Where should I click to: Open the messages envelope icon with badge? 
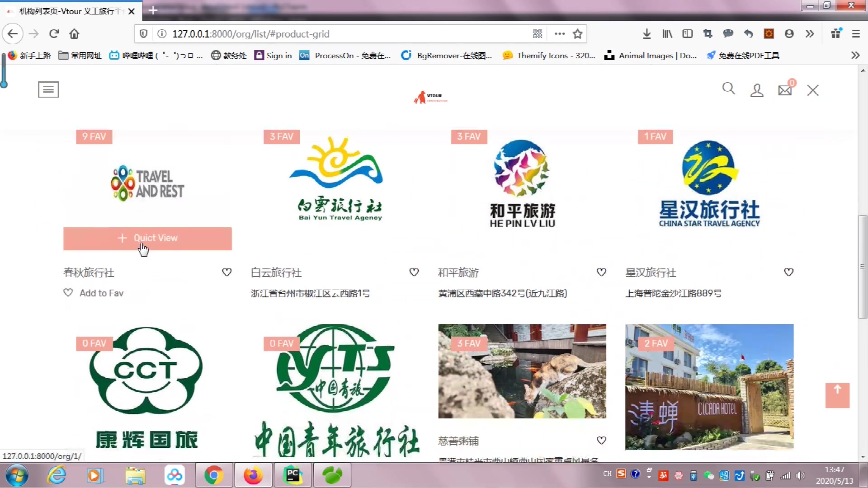tap(785, 90)
